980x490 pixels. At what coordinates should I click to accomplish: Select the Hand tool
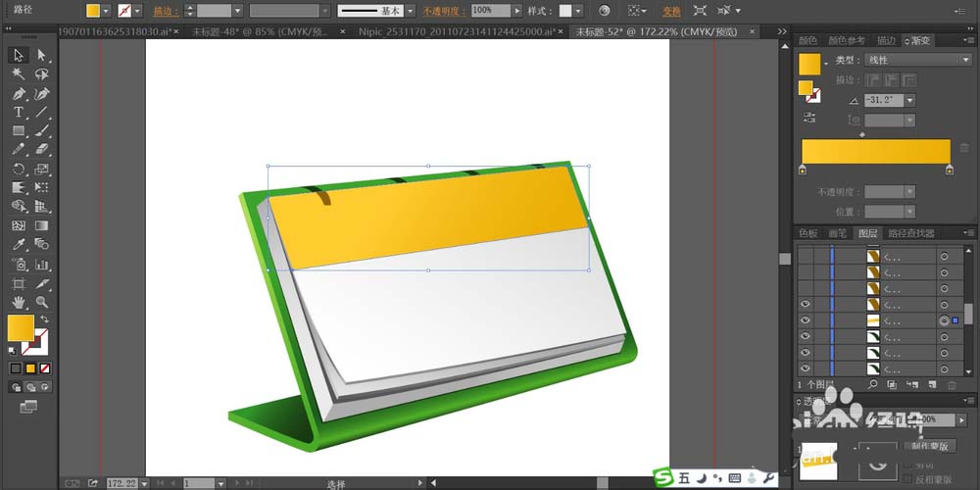(x=18, y=303)
